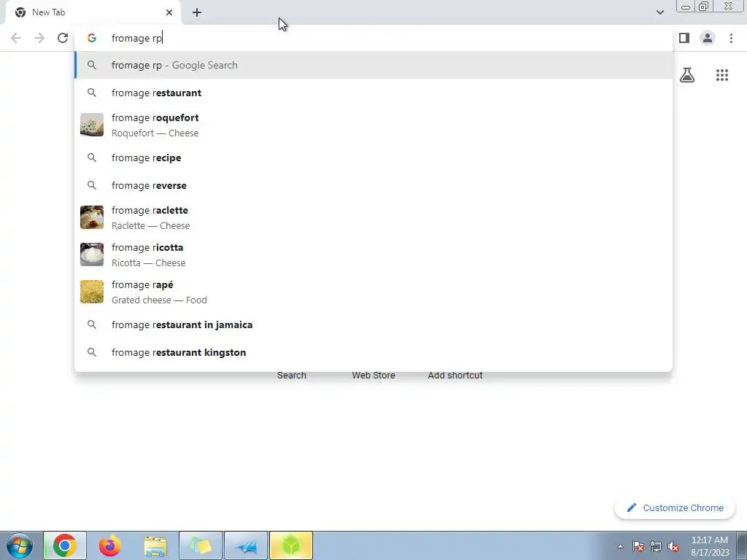Open Chrome Labs flask icon
747x560 pixels.
pyautogui.click(x=687, y=75)
